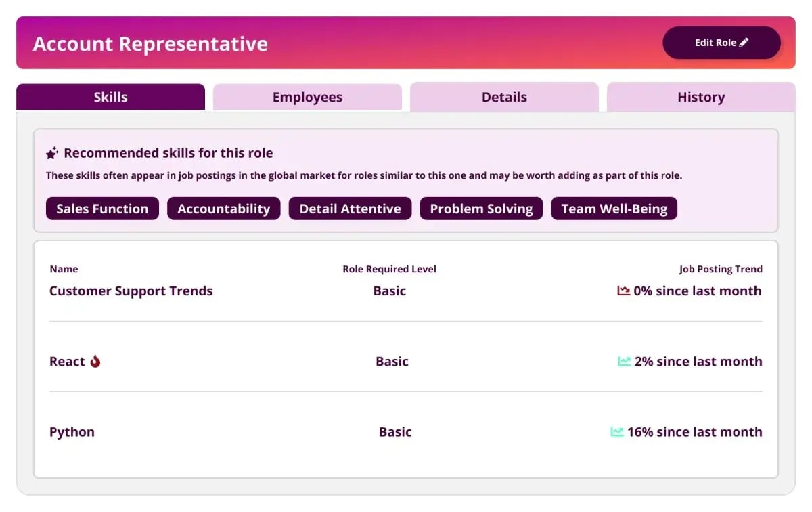Click the flame icon next to React
Viewport: 812px width, 512px height.
(95, 361)
